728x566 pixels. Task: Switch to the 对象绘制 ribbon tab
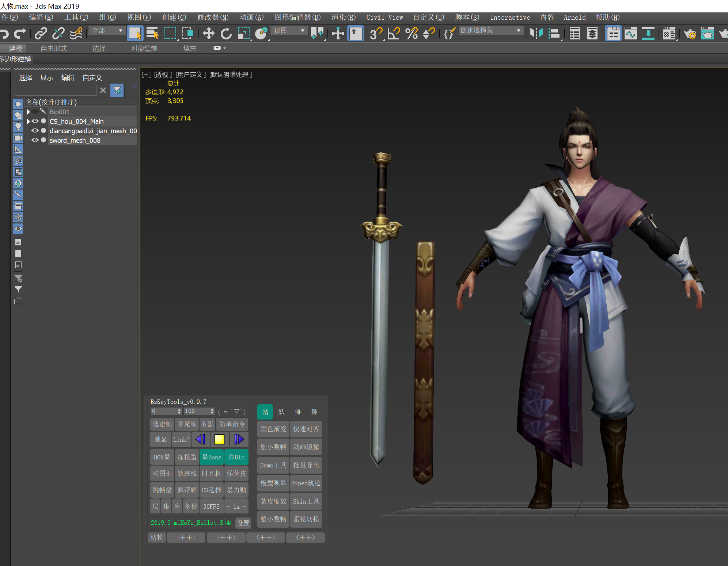click(x=144, y=48)
